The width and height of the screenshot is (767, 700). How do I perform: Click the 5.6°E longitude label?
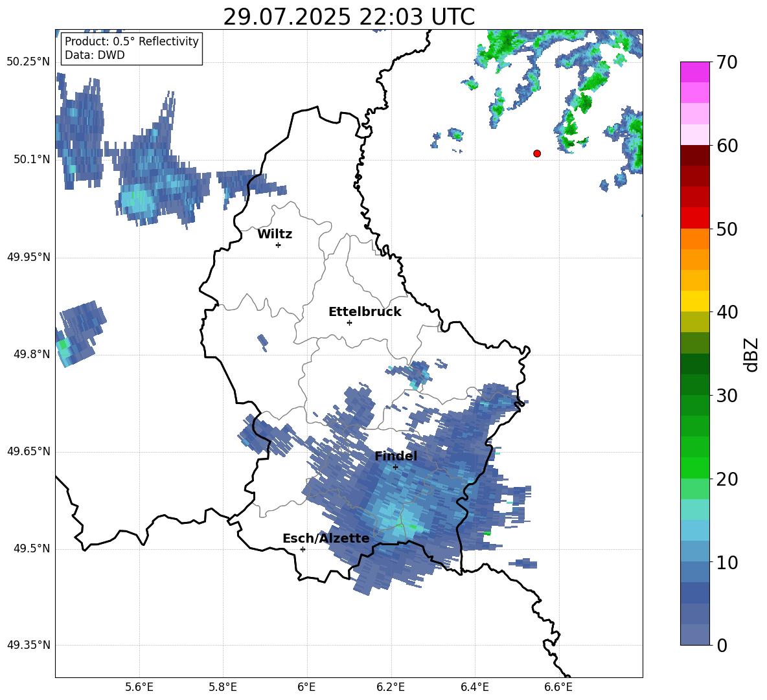coord(139,687)
